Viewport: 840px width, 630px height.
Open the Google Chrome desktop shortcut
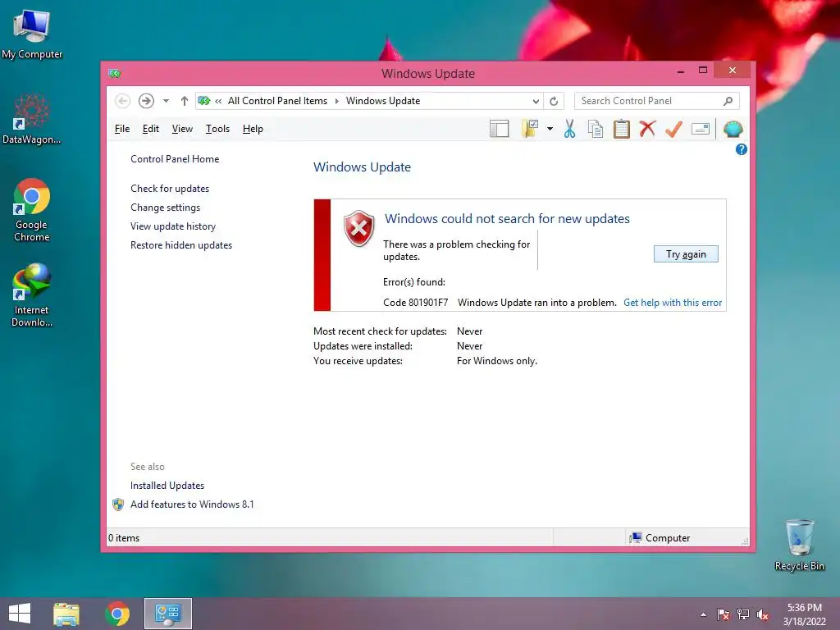pos(32,210)
